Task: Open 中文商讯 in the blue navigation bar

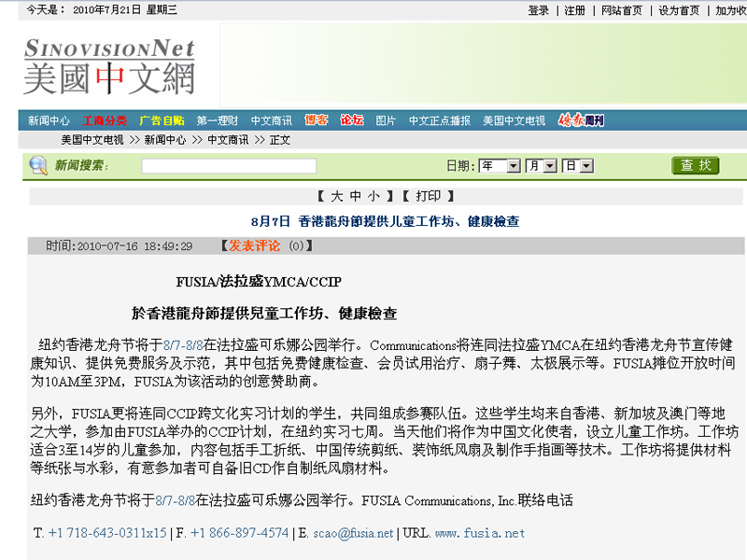Action: (272, 121)
